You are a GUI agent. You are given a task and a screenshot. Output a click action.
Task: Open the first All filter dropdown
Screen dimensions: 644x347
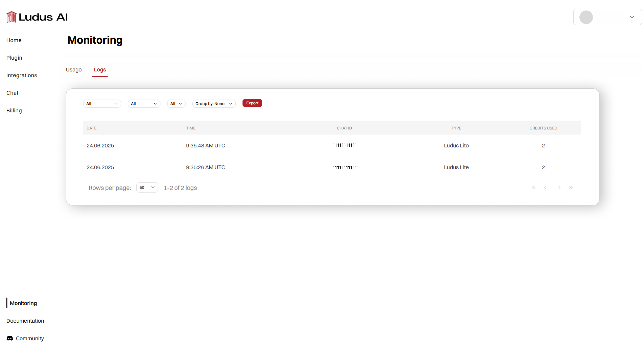[102, 104]
